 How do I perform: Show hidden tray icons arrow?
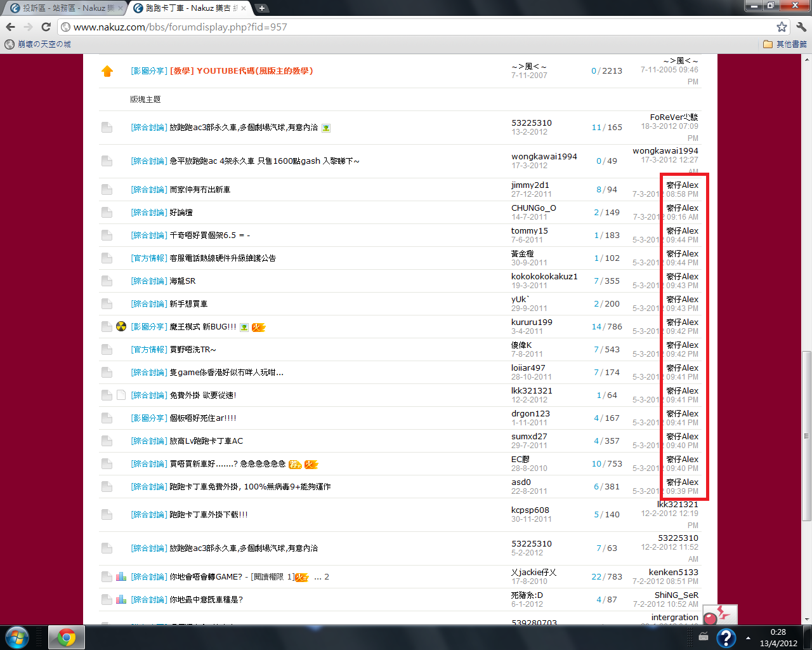click(748, 637)
